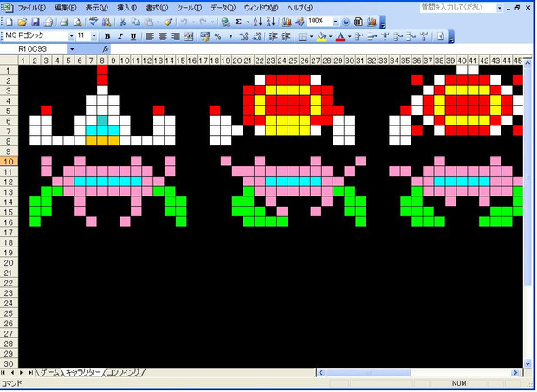Viewport: 537px width, 392px height.
Task: Expand the Name Box dropdown arrow
Action: tap(72, 49)
